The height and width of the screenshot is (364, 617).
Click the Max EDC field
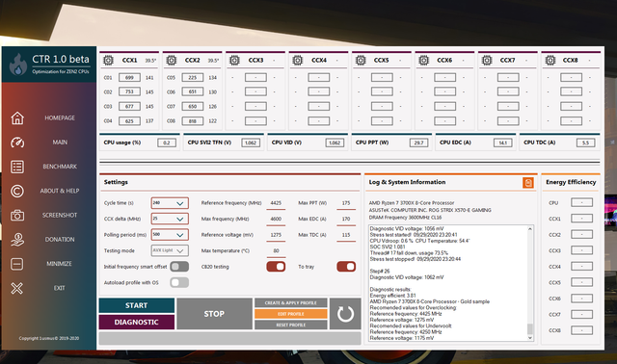346,219
